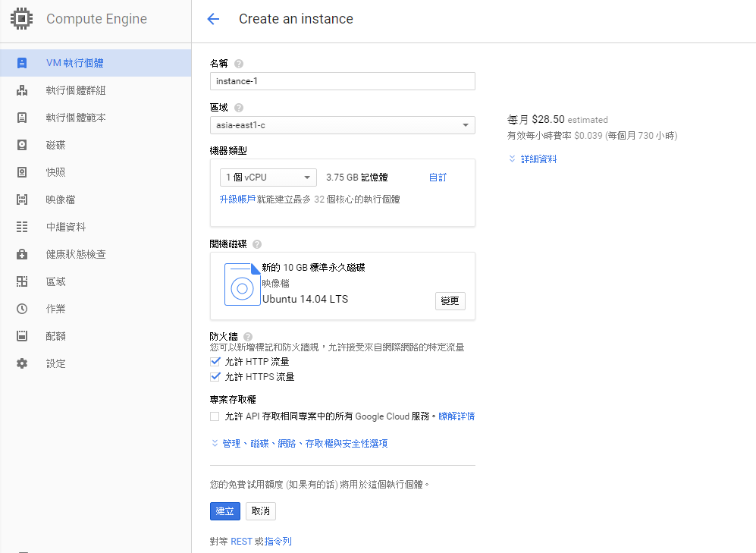Click the 有效每小時費率 $0.039 text
The width and height of the screenshot is (756, 553).
coord(554,136)
